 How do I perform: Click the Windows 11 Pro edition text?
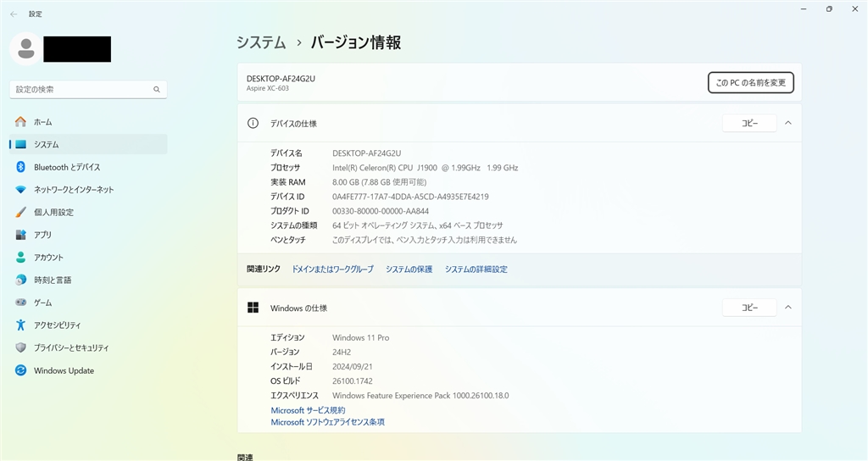point(360,337)
